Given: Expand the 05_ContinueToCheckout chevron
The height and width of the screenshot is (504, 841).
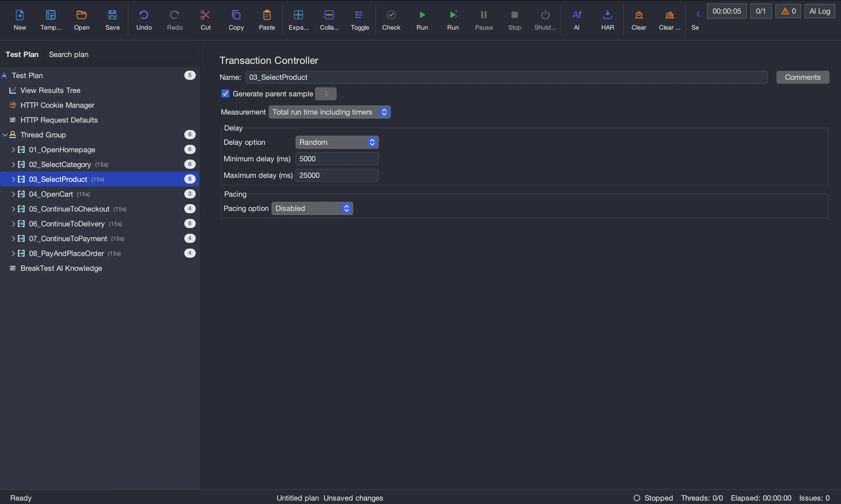Looking at the screenshot, I should 13,209.
